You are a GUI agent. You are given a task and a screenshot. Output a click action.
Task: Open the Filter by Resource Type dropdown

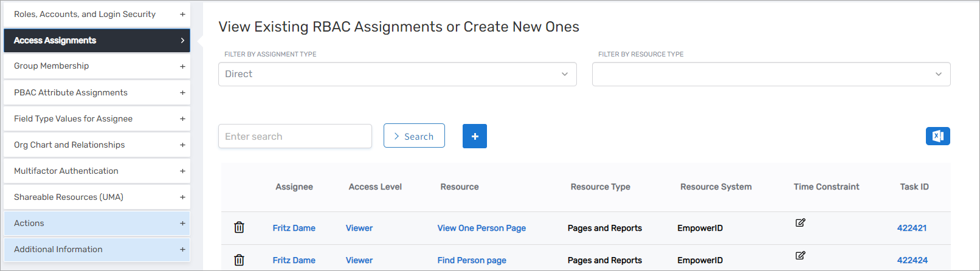coord(771,74)
